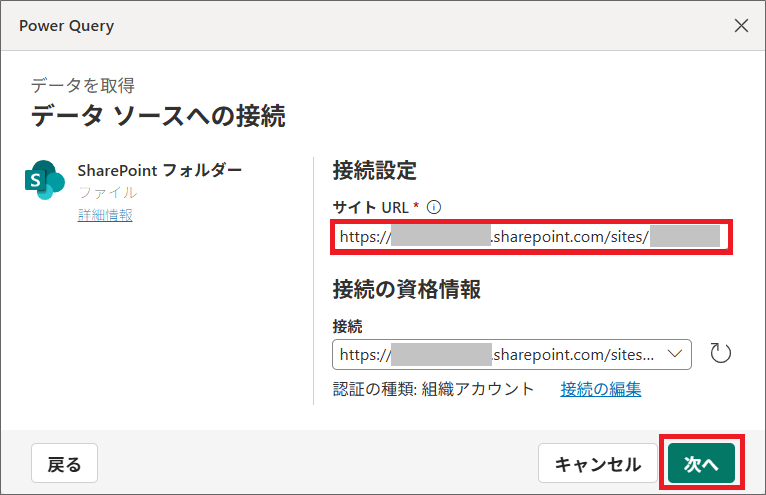Click inside the サイト URL text field
This screenshot has height=495, width=766.
530,237
